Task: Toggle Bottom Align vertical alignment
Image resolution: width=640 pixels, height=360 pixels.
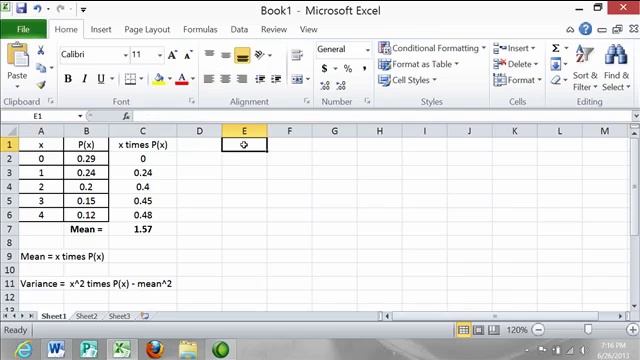Action: pyautogui.click(x=242, y=56)
